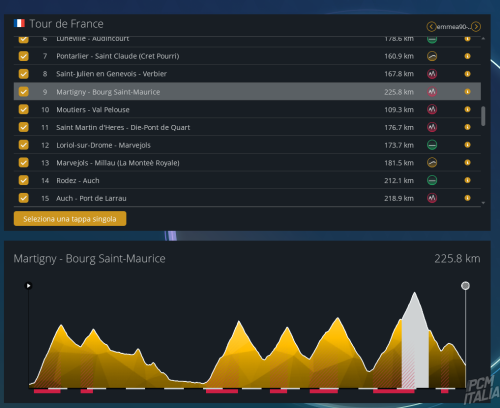Select Martigny - Bourg Saint-Maurice row
Image resolution: width=500 pixels, height=408 pixels.
coord(247,91)
